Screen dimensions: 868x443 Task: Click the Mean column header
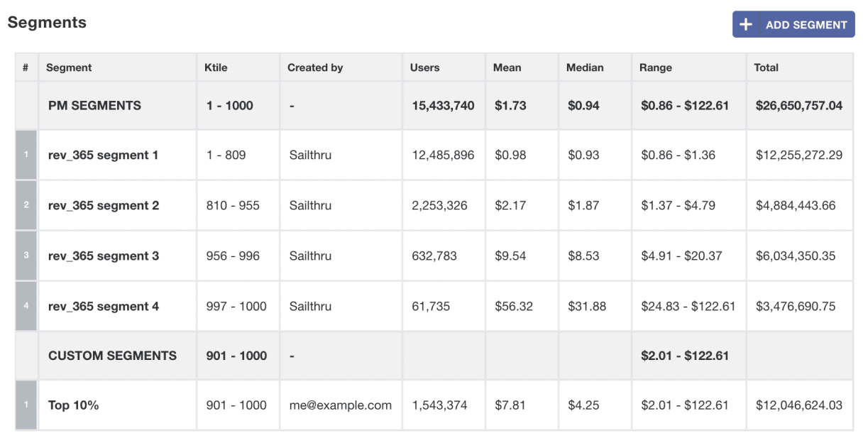pyautogui.click(x=507, y=68)
